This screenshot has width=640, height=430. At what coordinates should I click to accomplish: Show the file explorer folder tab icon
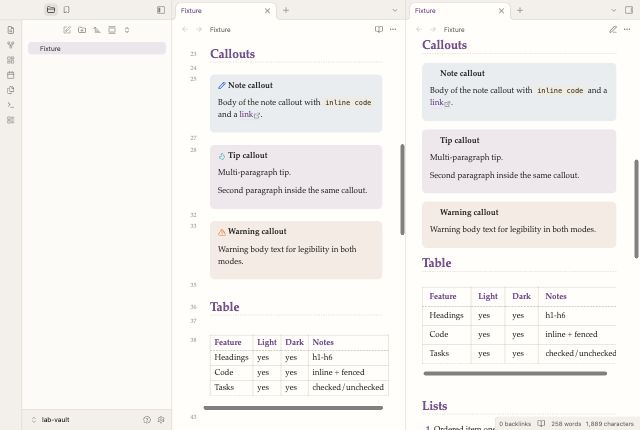pos(51,10)
